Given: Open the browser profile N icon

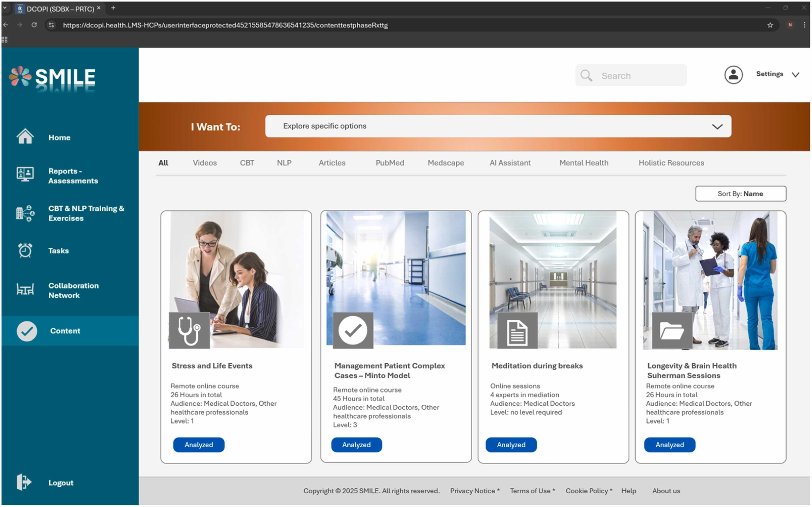Looking at the screenshot, I should coord(790,25).
